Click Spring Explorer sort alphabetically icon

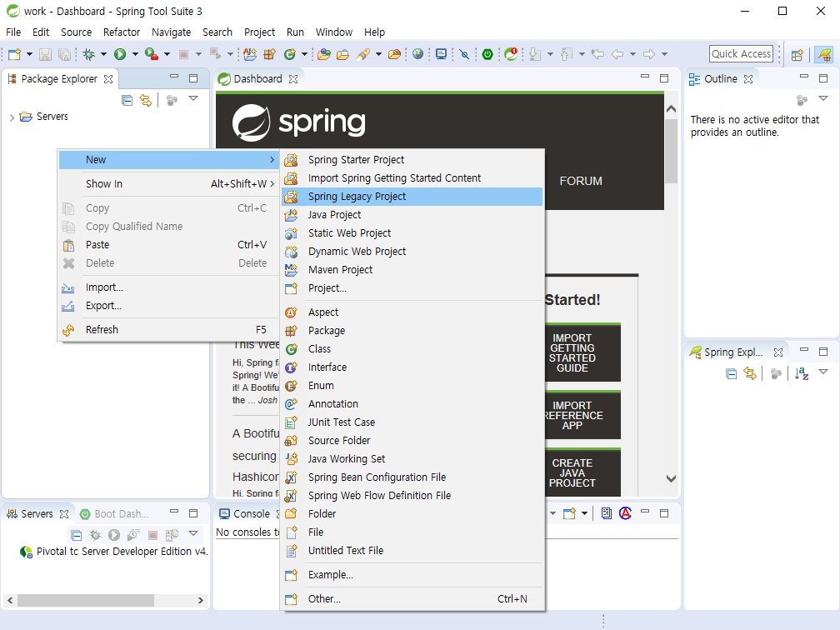(802, 373)
